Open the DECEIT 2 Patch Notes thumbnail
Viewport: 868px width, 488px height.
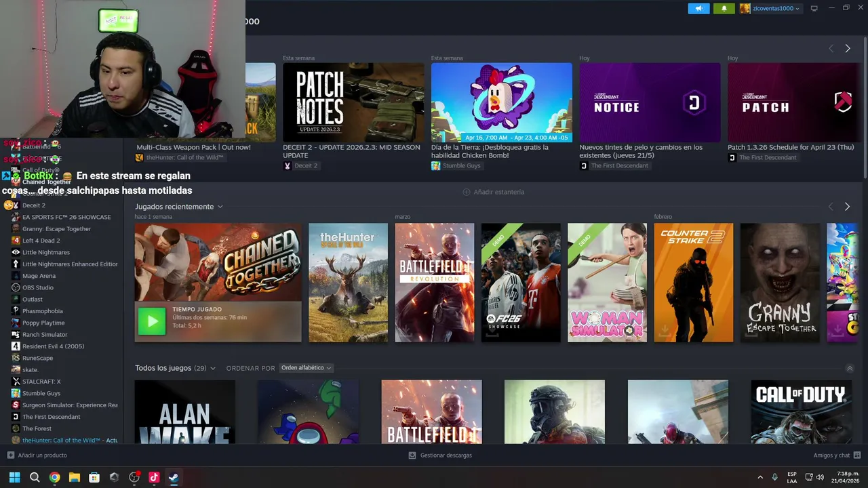point(353,102)
